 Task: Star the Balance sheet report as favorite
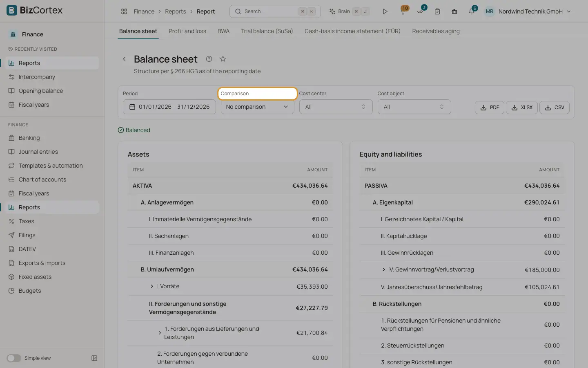(223, 59)
